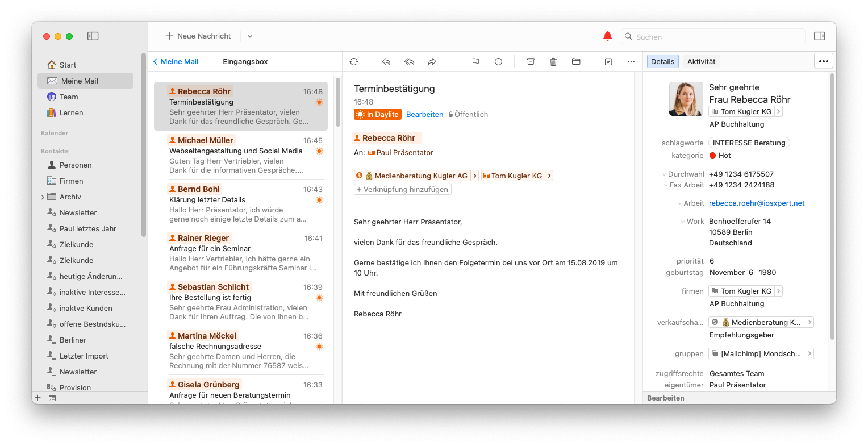Open details panel ellipsis menu
868x446 pixels.
[x=824, y=61]
